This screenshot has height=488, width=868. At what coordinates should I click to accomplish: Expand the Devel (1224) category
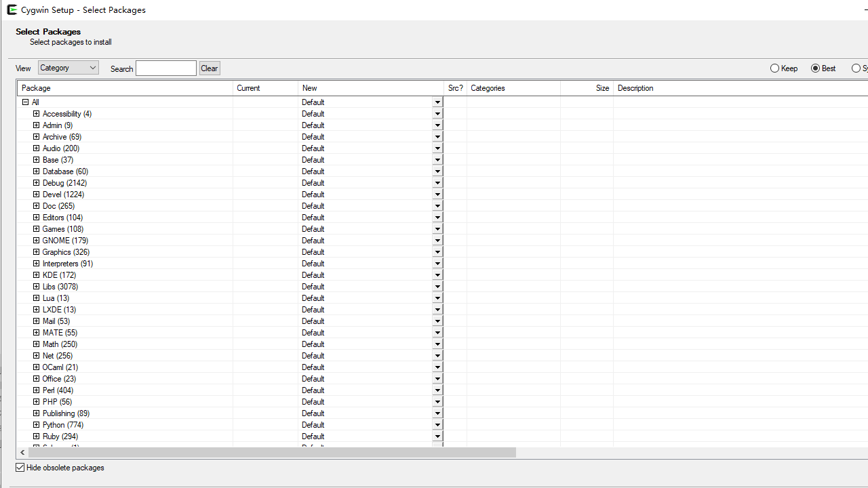(37, 195)
